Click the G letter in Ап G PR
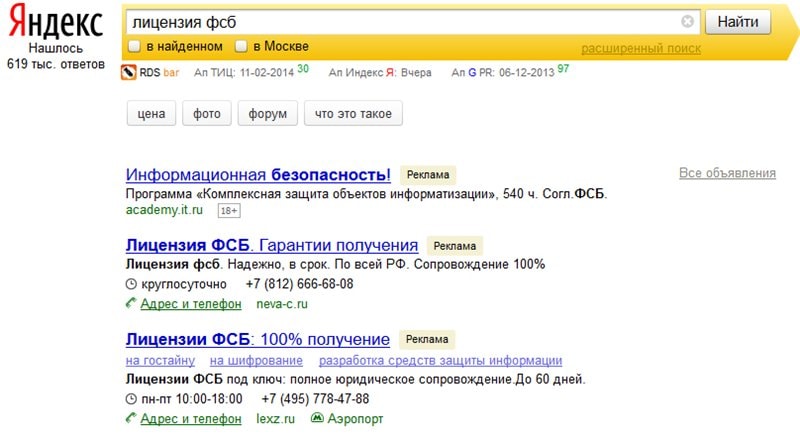 [472, 72]
